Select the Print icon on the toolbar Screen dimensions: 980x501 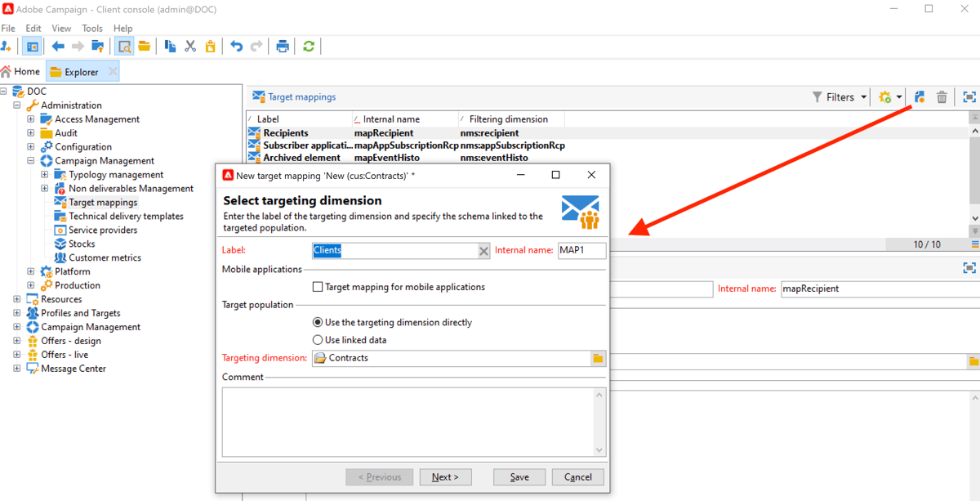[x=282, y=46]
